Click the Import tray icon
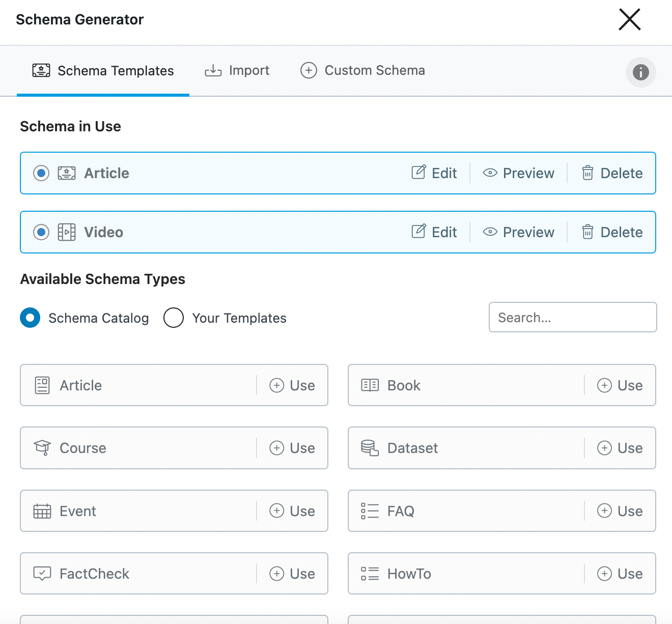Screen dimensions: 672x624 click(x=213, y=71)
